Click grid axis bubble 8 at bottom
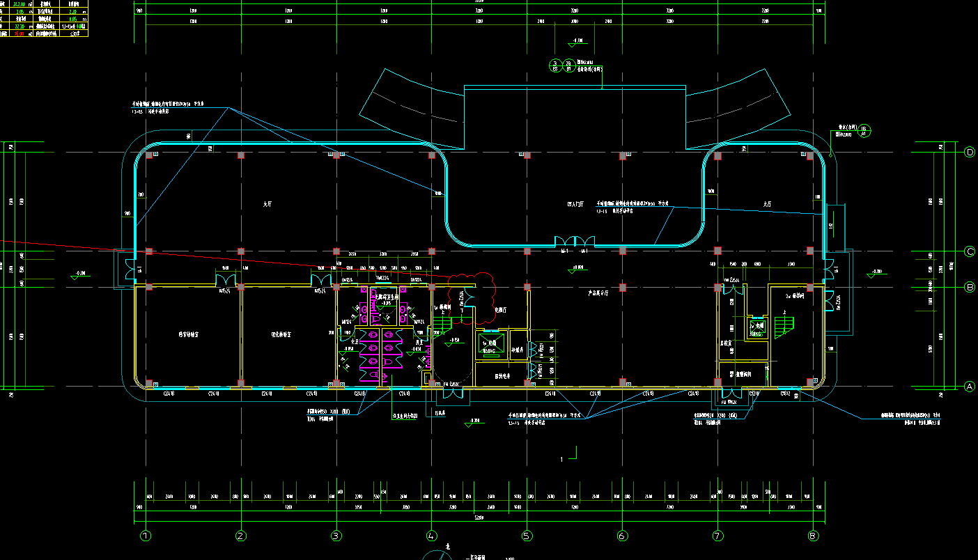Screen dimensions: 978x560 coord(812,536)
